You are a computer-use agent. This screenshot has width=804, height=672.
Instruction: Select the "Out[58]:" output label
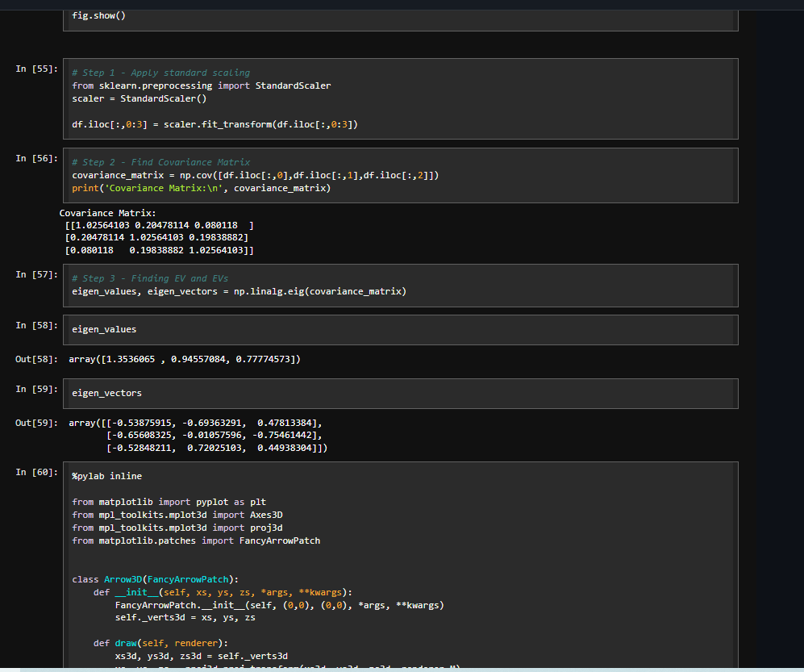coord(36,359)
